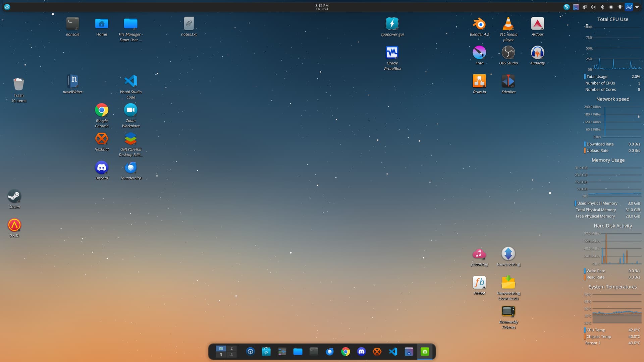This screenshot has width=644, height=362.
Task: Click the cpupower-gui desktop icon
Action: (x=392, y=24)
